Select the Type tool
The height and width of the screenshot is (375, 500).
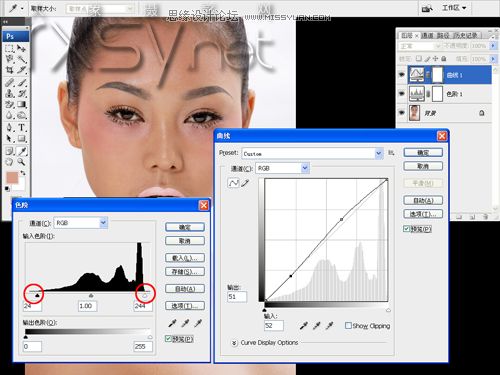[x=22, y=127]
